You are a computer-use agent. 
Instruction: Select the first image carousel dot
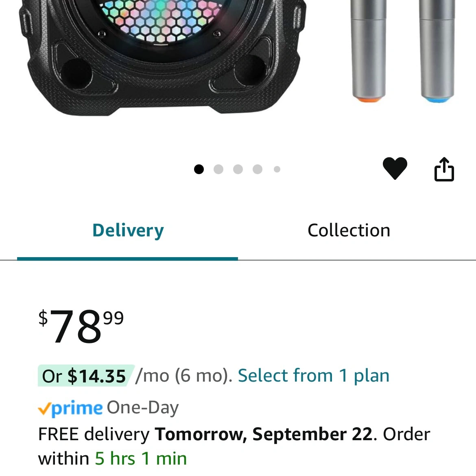click(x=199, y=169)
